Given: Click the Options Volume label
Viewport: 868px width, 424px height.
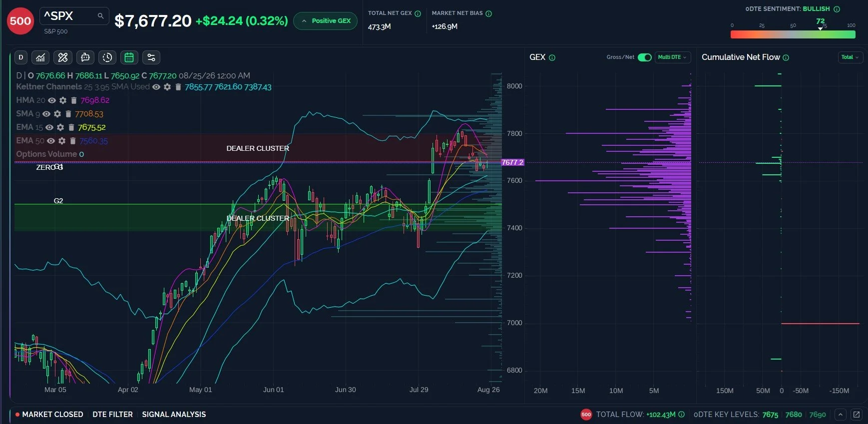Looking at the screenshot, I should [x=46, y=154].
